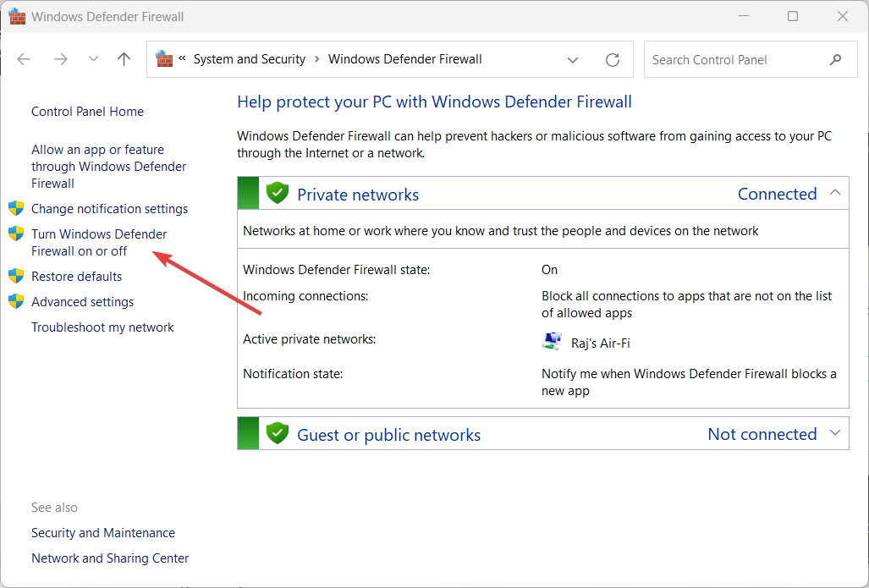Select Windows Defender Firewall breadcrumb
This screenshot has height=588, width=869.
tap(405, 59)
